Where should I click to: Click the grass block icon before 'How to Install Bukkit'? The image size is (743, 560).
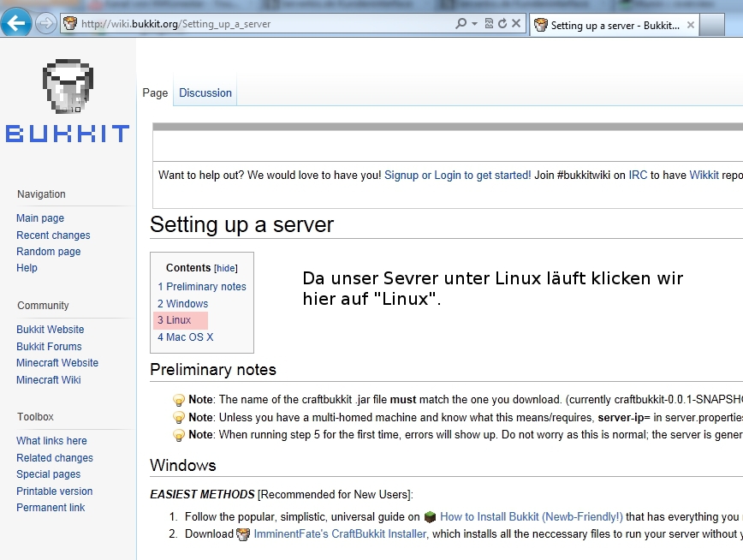pos(430,517)
